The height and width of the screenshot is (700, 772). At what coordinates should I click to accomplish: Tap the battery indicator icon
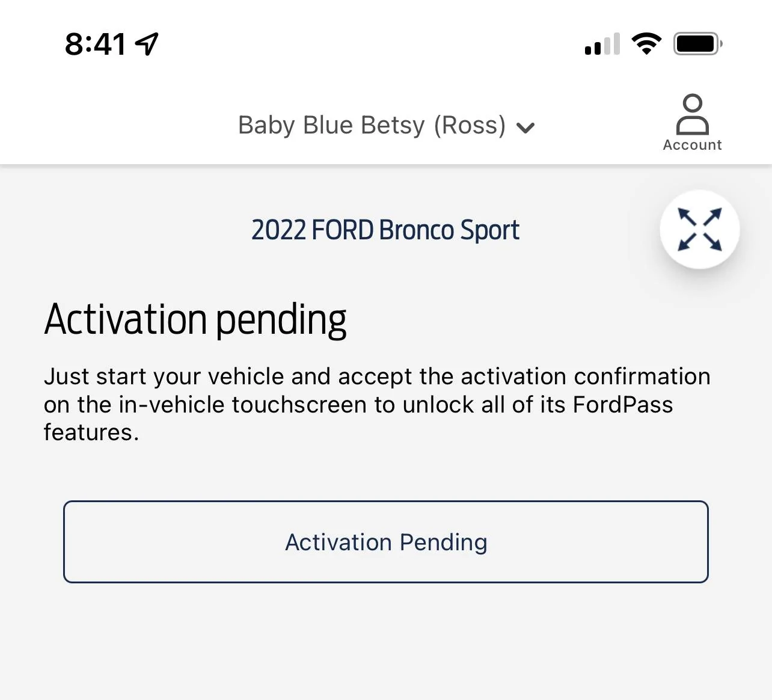click(697, 42)
